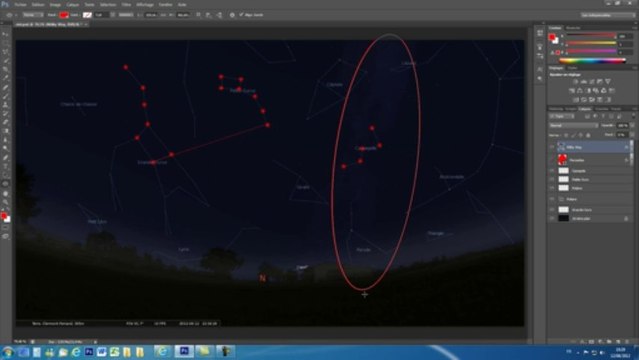Viewport: 639px width, 360px height.
Task: Switch to the Couches tab
Action: pyautogui.click(x=602, y=109)
